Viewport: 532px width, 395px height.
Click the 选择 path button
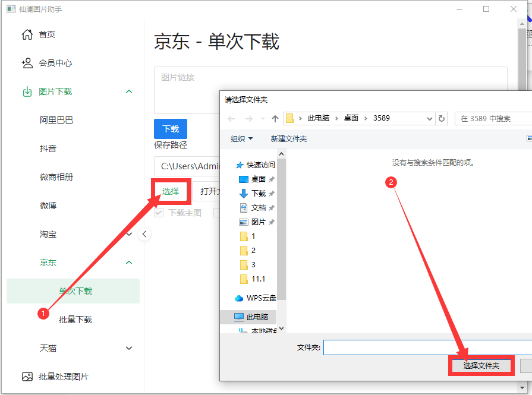(x=171, y=192)
